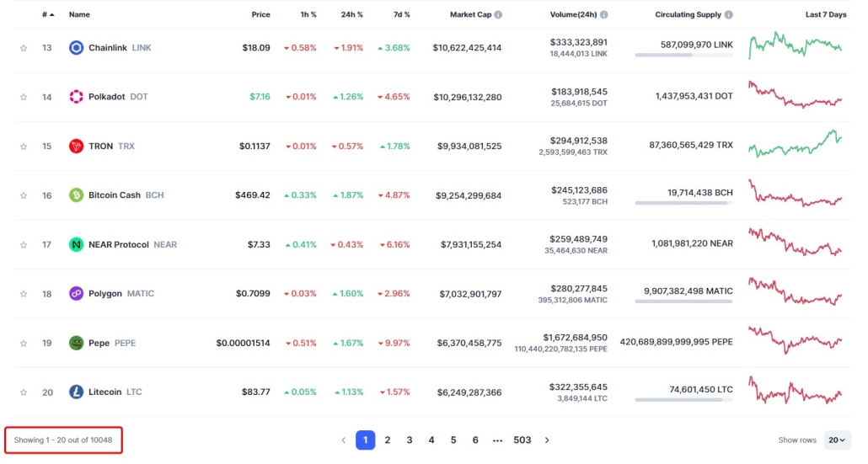Click the Polkadot coin logo icon
Image resolution: width=868 pixels, height=464 pixels.
point(76,97)
